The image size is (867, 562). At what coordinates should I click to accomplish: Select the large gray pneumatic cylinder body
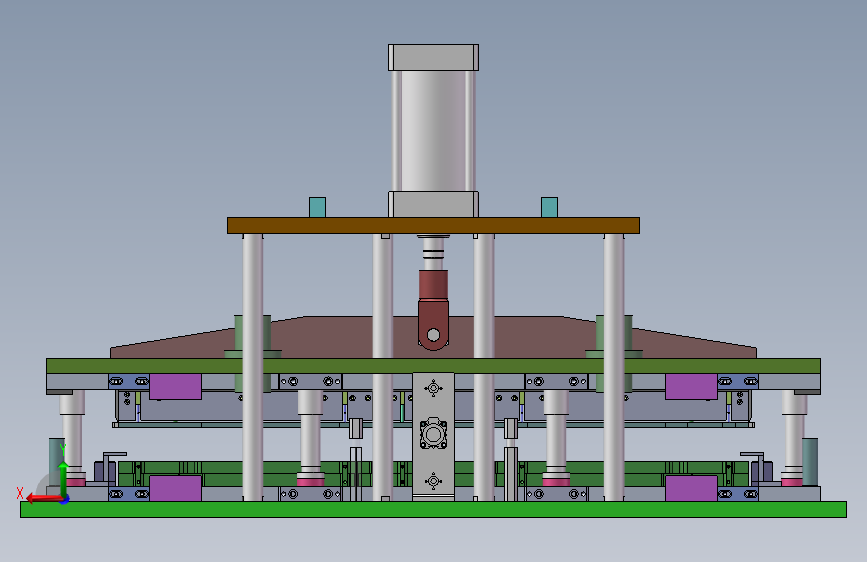(434, 131)
